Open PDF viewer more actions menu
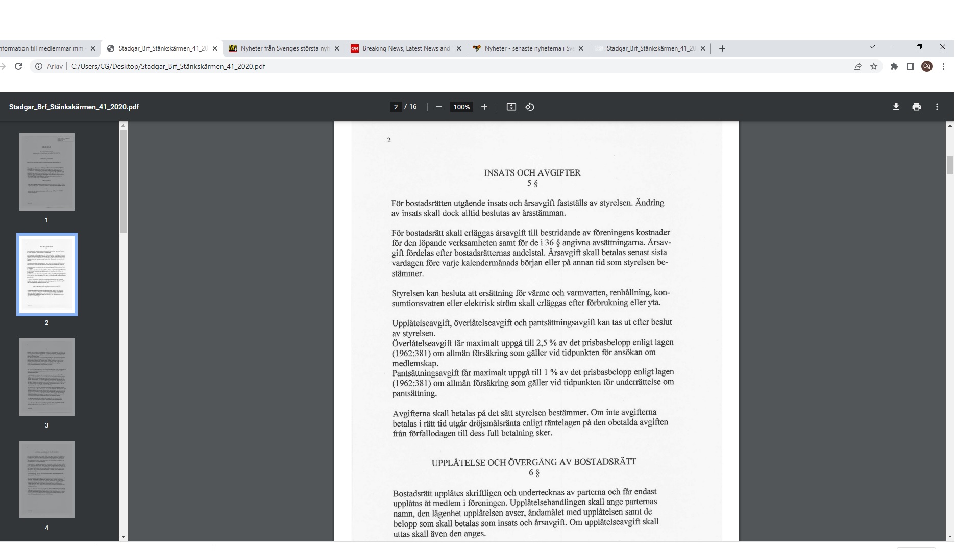 tap(937, 107)
